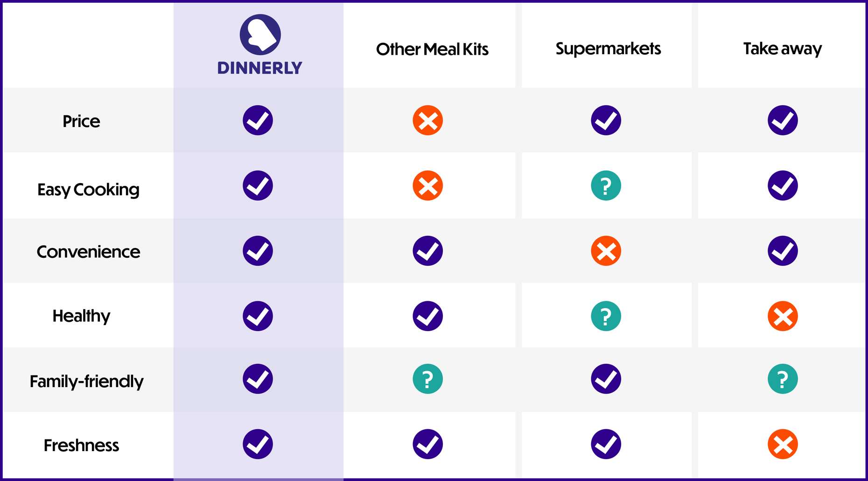Click Supermarkets Healthy question mark icon
The height and width of the screenshot is (481, 868).
606,316
